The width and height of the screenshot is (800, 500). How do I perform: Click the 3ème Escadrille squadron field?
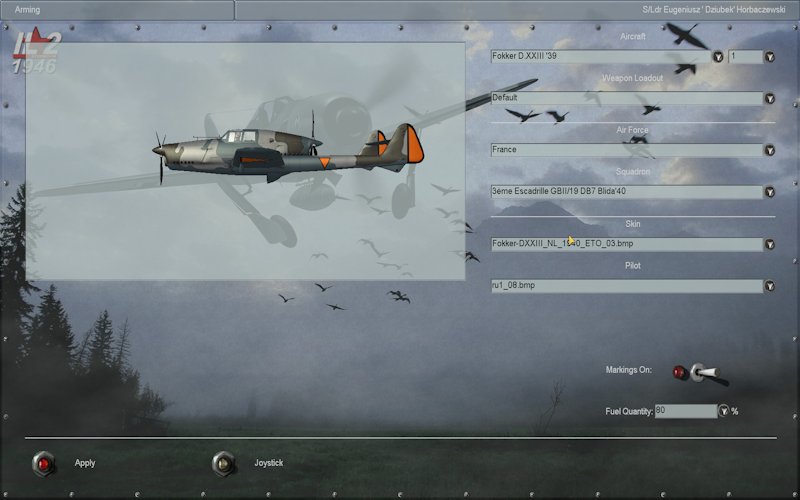tap(627, 192)
